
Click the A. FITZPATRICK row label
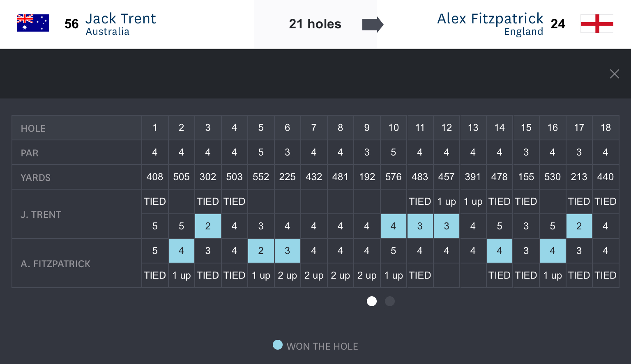55,264
